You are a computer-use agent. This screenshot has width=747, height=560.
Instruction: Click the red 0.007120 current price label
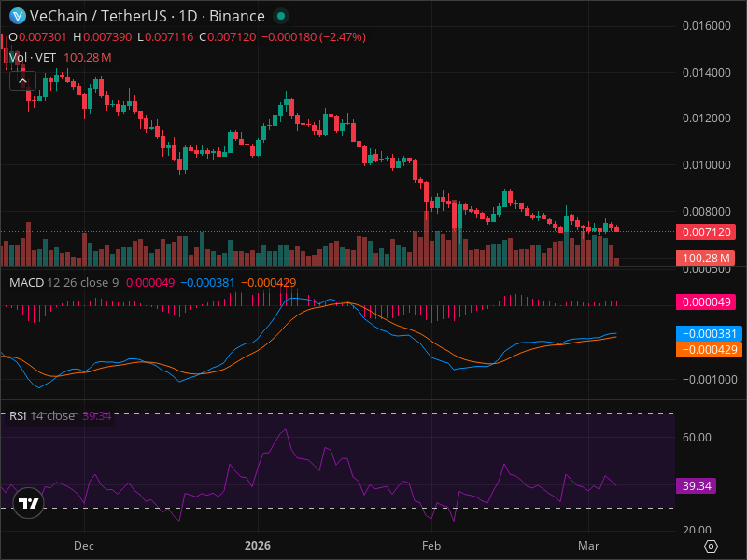tap(706, 232)
